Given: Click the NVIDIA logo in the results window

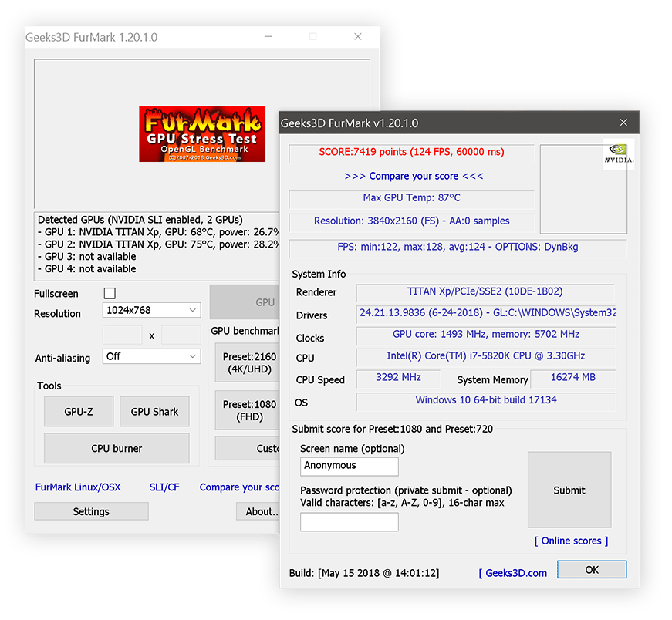Looking at the screenshot, I should [618, 153].
